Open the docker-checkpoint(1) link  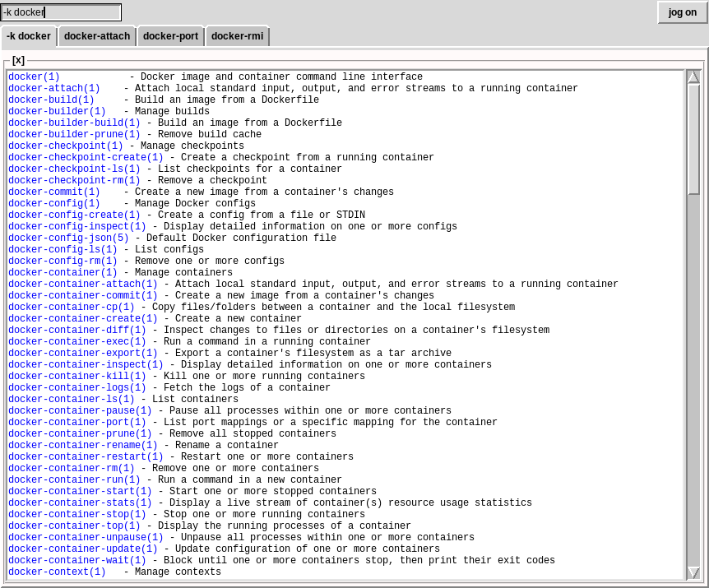tap(66, 146)
